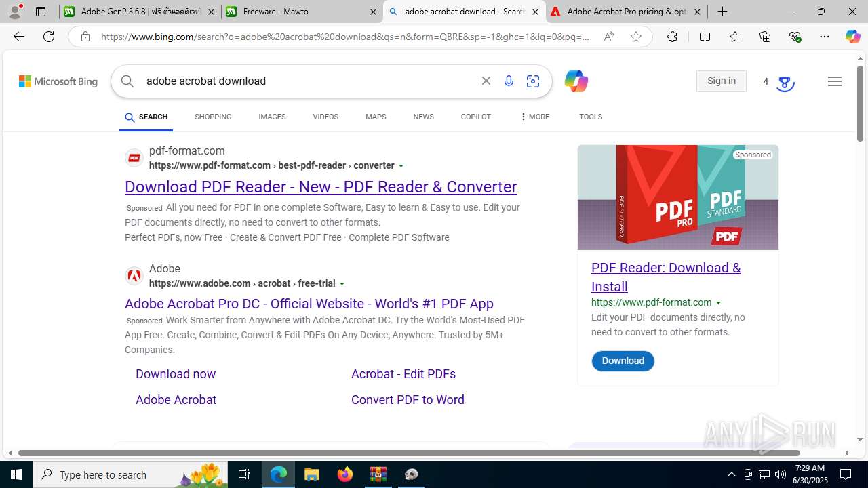The height and width of the screenshot is (488, 868).
Task: Click the horizontal page scrollbar
Action: click(409, 453)
